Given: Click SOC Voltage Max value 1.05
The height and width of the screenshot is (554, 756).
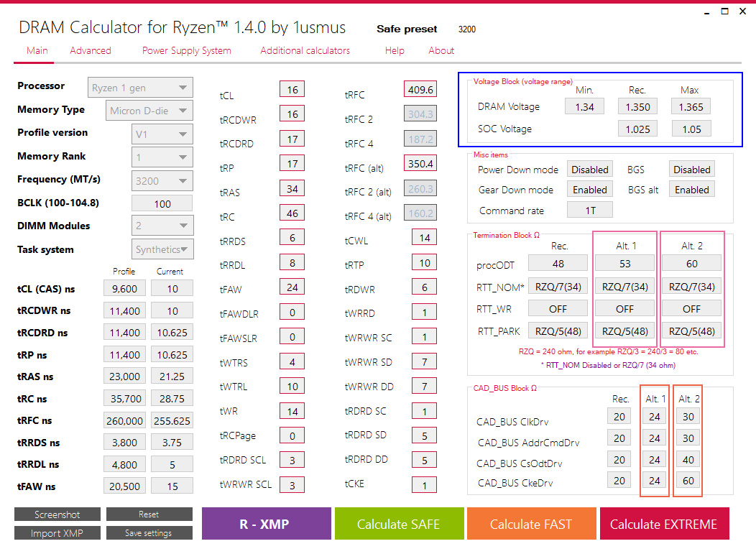Looking at the screenshot, I should coord(691,129).
